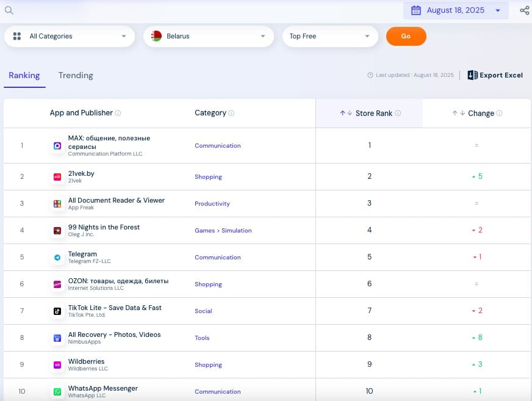Click the Simulation subcategory link
The height and width of the screenshot is (401, 532).
[x=237, y=231]
